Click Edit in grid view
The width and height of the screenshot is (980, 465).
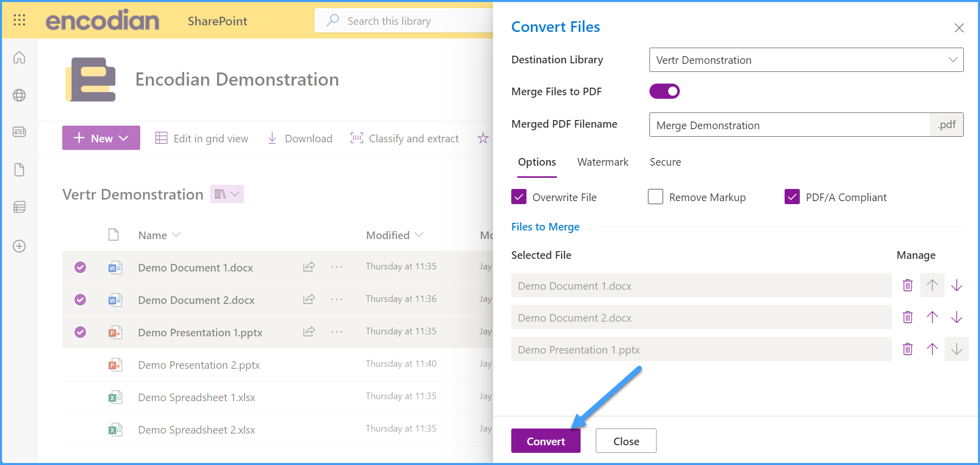click(201, 138)
